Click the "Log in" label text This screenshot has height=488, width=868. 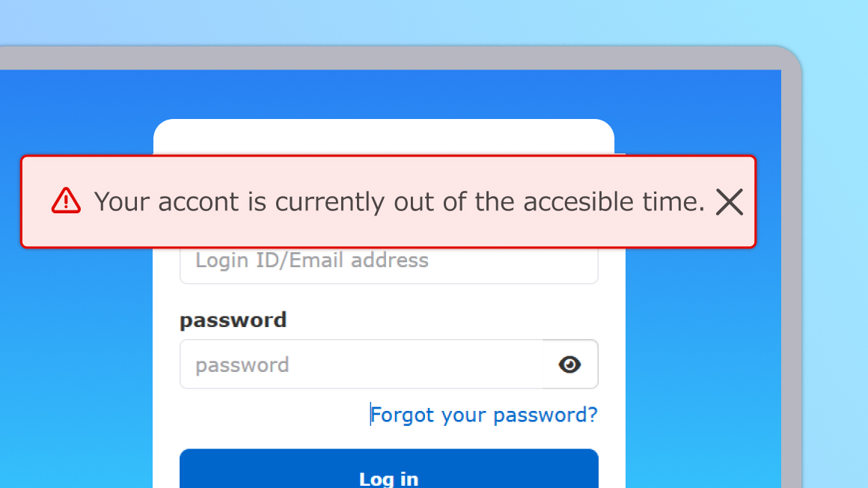pos(388,478)
